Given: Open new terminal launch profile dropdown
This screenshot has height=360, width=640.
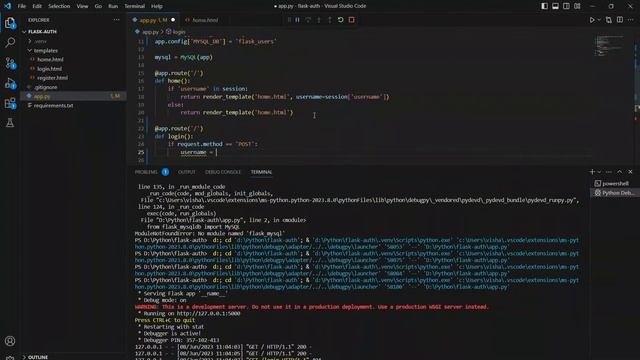Looking at the screenshot, I should 599,172.
